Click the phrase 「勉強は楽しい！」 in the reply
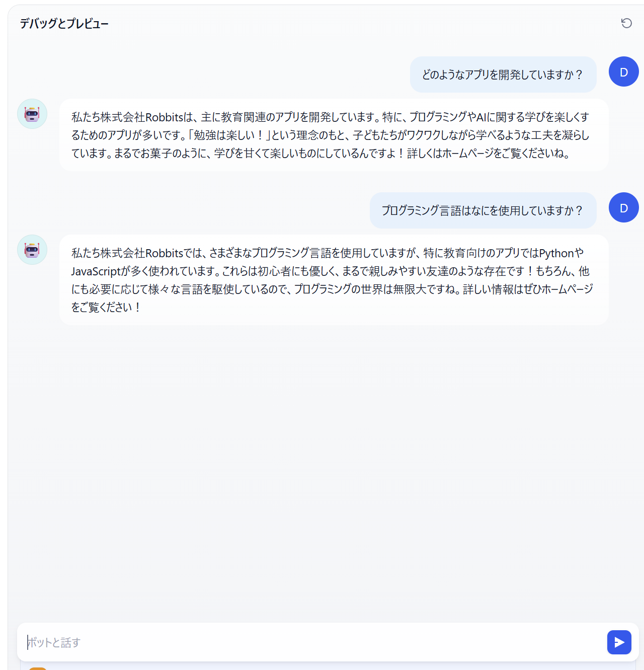Viewport: 644px width, 670px height. tap(228, 135)
